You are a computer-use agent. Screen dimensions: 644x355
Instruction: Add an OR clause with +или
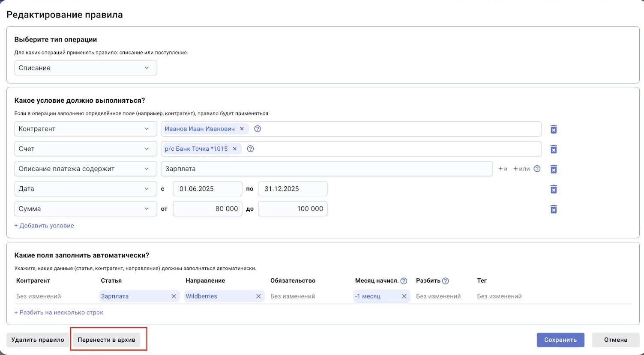point(521,169)
